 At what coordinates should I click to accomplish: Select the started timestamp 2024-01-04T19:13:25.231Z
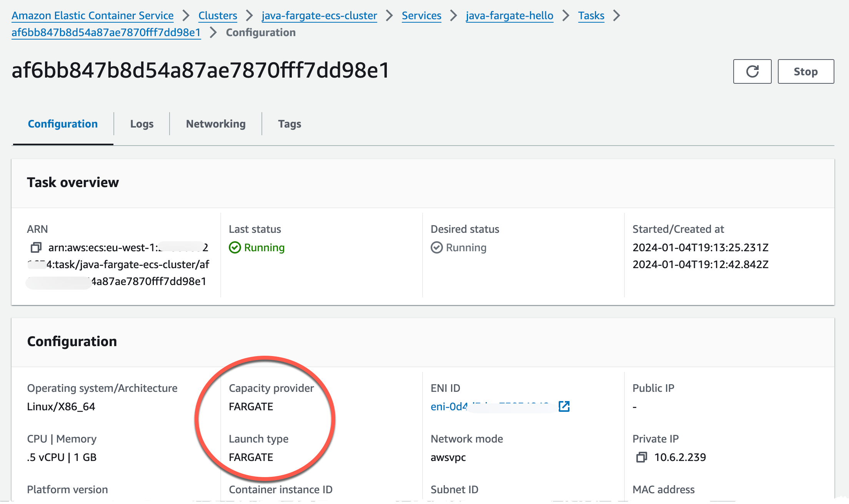tap(701, 247)
